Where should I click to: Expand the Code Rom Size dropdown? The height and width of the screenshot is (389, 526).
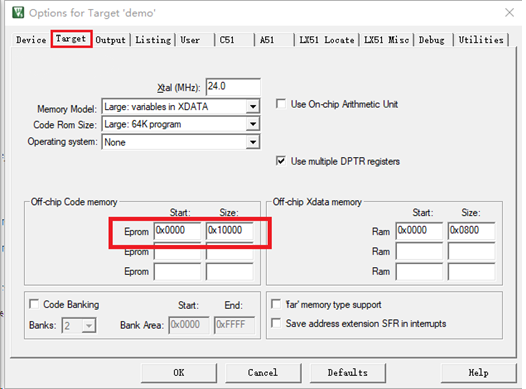253,124
